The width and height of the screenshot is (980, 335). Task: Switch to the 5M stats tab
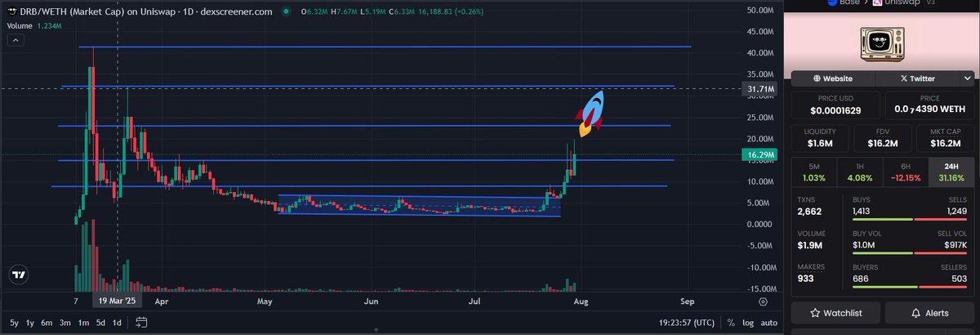[813, 172]
